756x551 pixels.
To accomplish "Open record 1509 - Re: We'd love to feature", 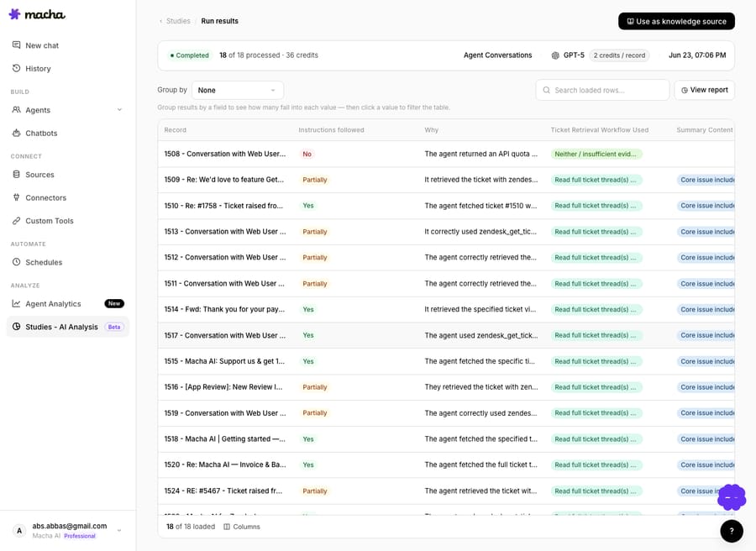I will [x=224, y=180].
